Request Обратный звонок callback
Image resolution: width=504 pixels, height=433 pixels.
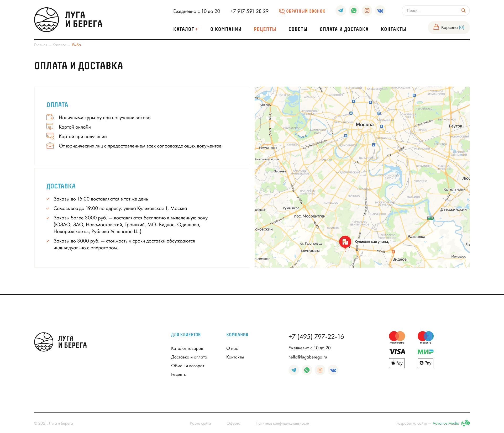pos(302,11)
